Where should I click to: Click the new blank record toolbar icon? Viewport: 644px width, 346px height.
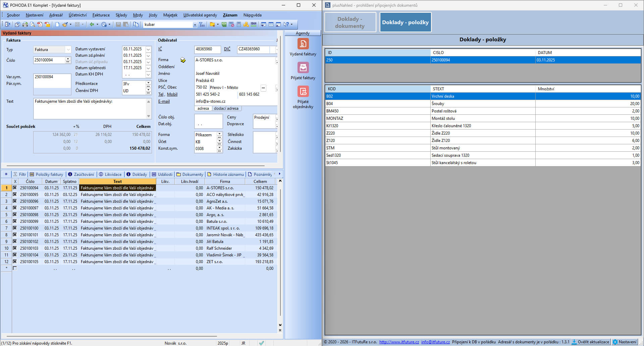[57, 24]
